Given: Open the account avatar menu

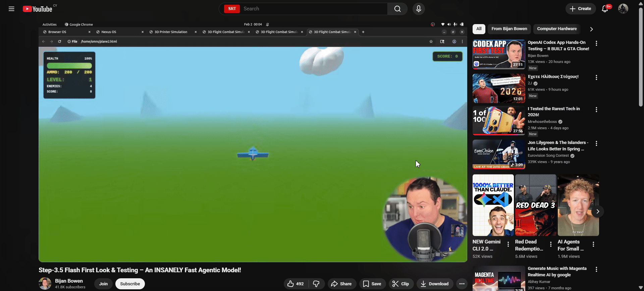Looking at the screenshot, I should [x=623, y=9].
